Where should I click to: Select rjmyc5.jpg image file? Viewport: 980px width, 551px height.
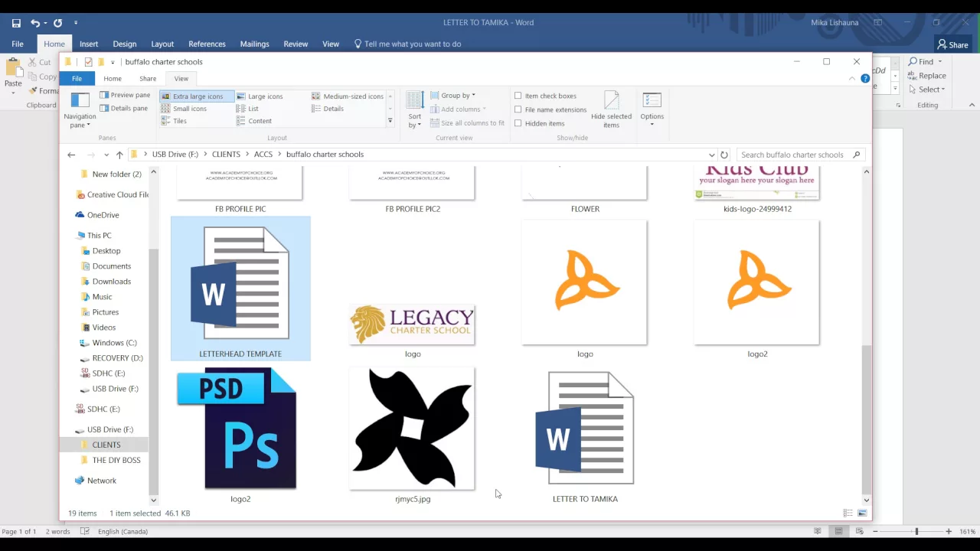coord(413,435)
